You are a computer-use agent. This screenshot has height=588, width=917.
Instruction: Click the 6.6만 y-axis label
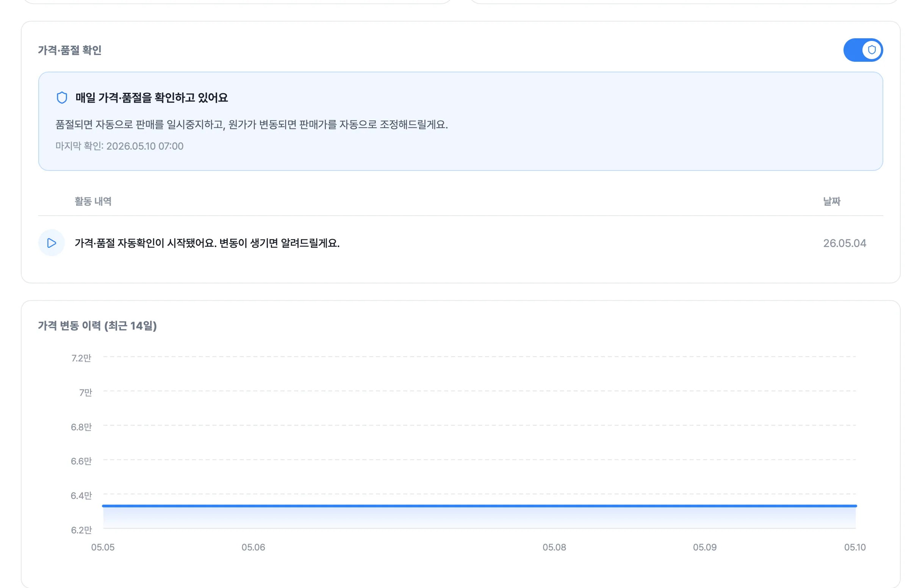pyautogui.click(x=81, y=461)
